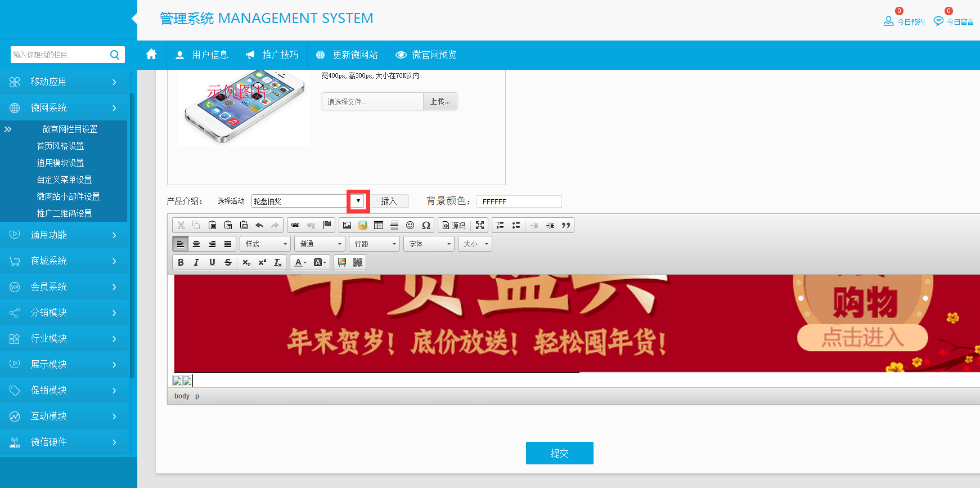
Task: Insert a QR code in editor
Action: (358, 262)
